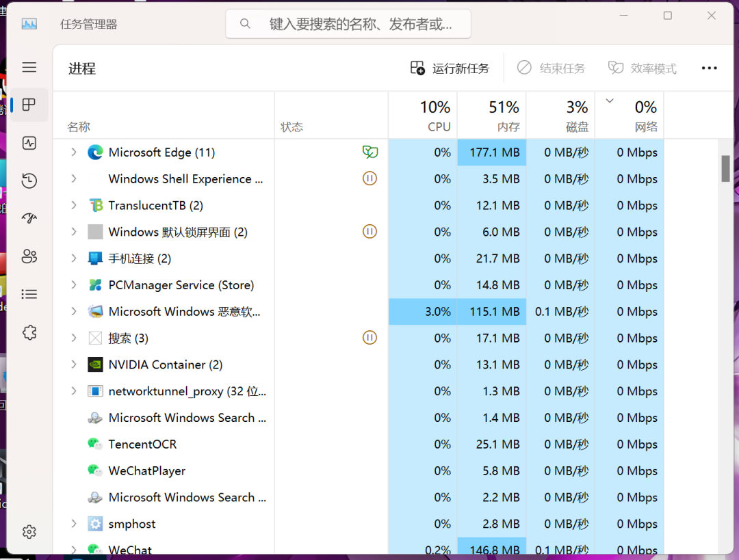
Task: Open Settings gear at sidebar bottom
Action: [x=29, y=532]
